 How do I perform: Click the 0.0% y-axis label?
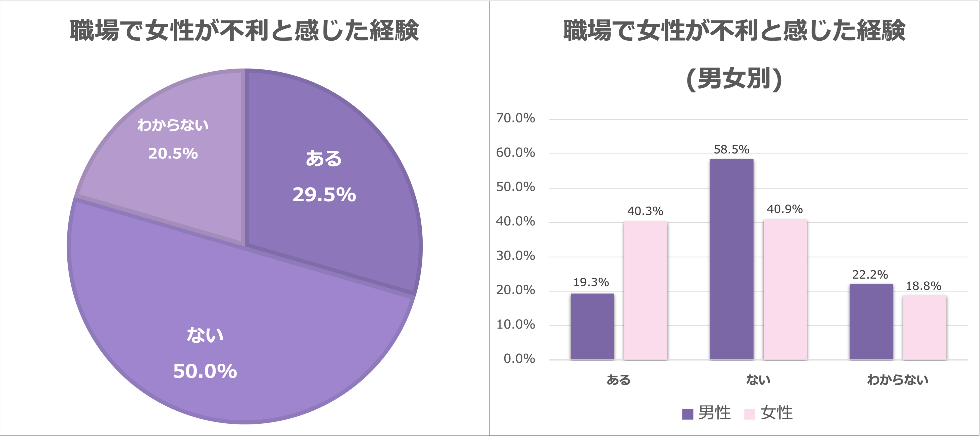[x=519, y=359]
